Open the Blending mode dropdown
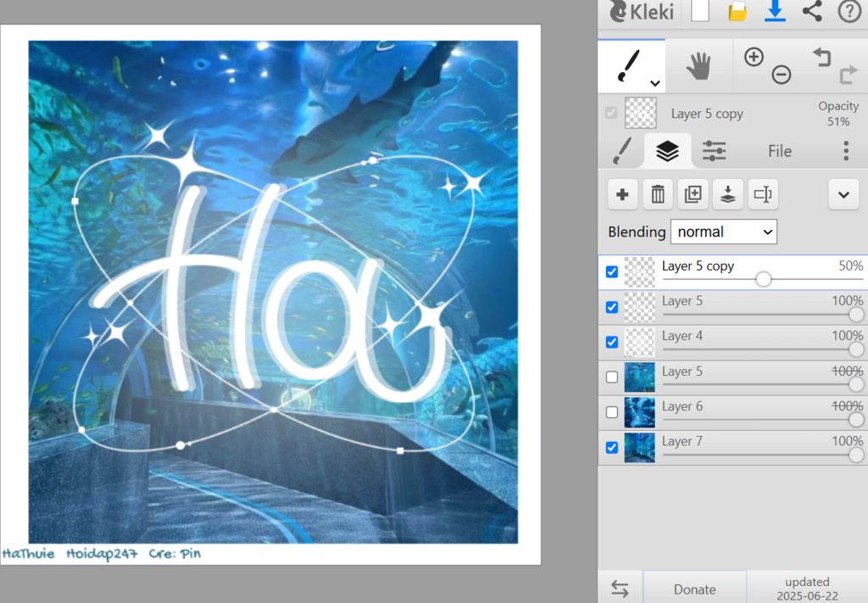 (723, 232)
